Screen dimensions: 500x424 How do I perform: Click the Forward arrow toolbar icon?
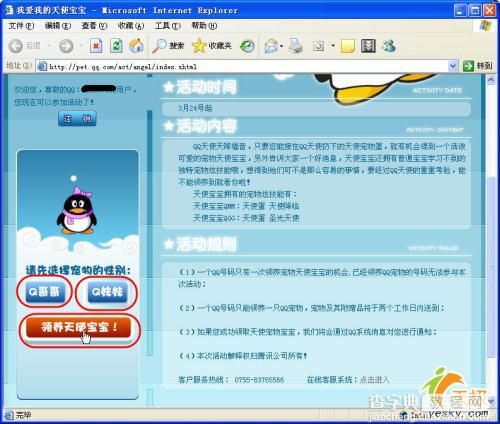coord(66,46)
